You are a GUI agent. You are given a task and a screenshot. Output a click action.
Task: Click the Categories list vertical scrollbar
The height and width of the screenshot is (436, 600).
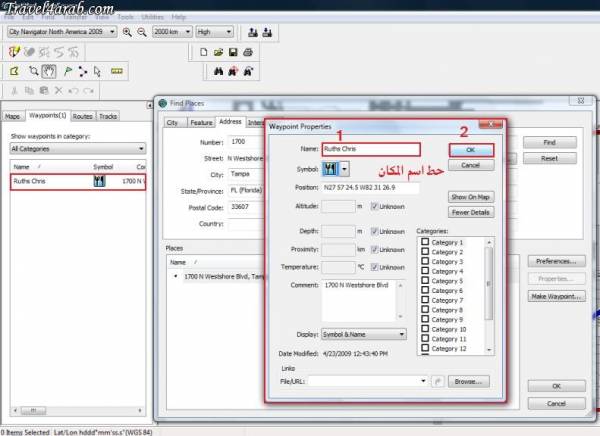pyautogui.click(x=489, y=296)
